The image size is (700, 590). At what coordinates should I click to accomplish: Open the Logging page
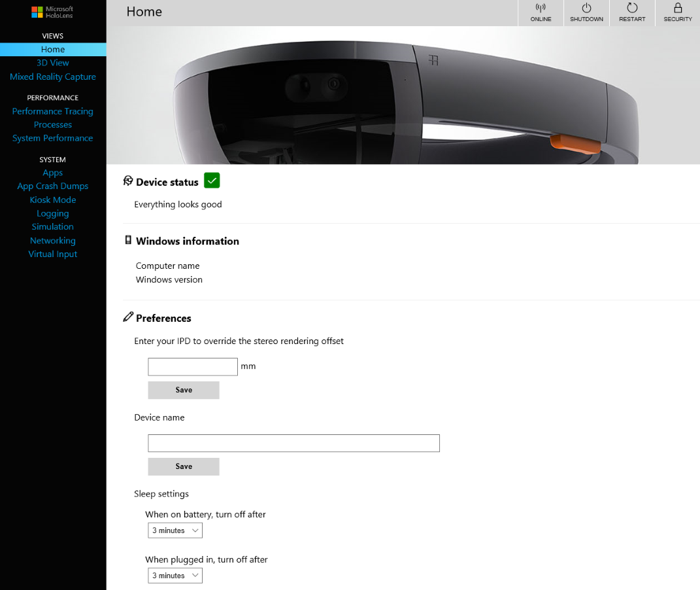pyautogui.click(x=53, y=213)
